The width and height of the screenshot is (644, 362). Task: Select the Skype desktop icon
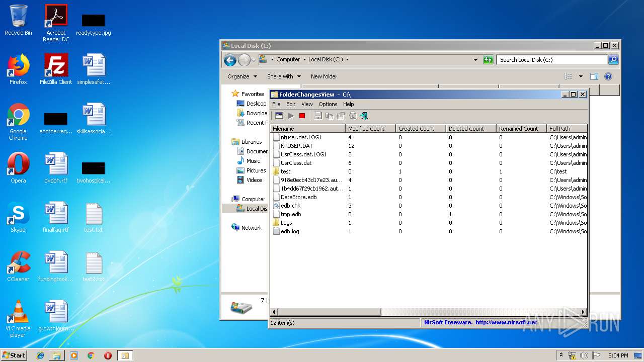point(18,217)
